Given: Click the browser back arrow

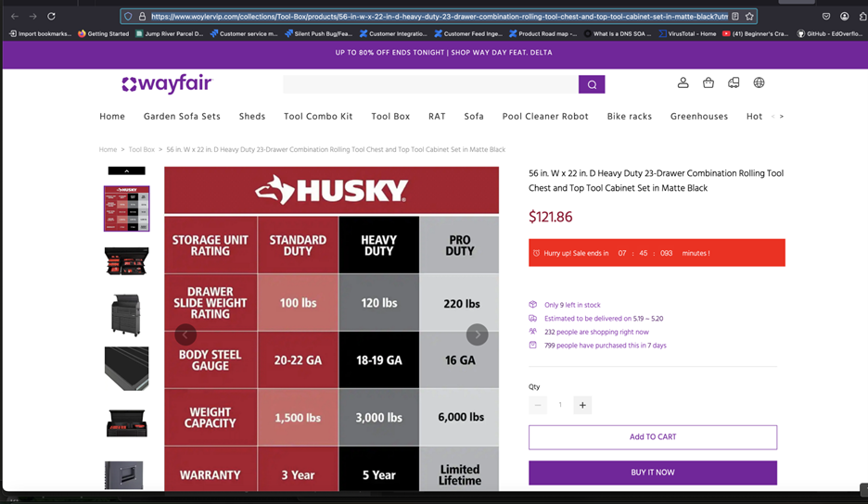Looking at the screenshot, I should (x=15, y=17).
